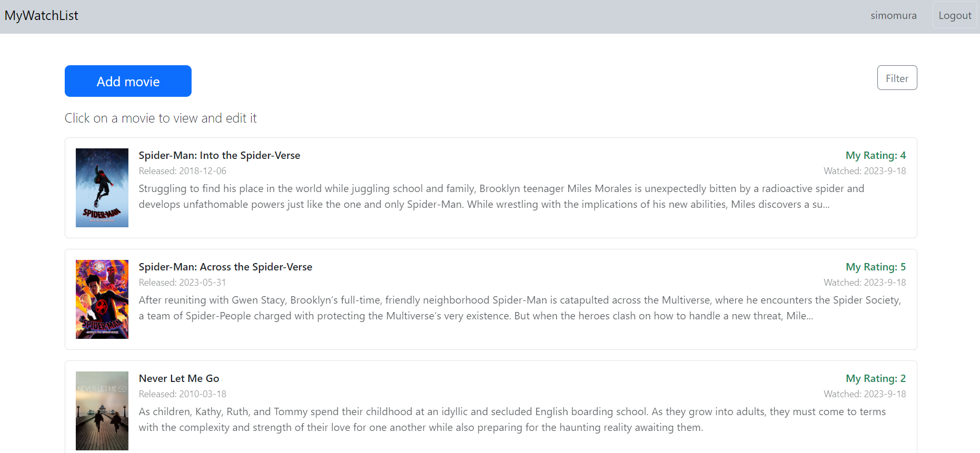Click the Never Let Me Go description text
The height and width of the screenshot is (453, 980).
point(512,419)
